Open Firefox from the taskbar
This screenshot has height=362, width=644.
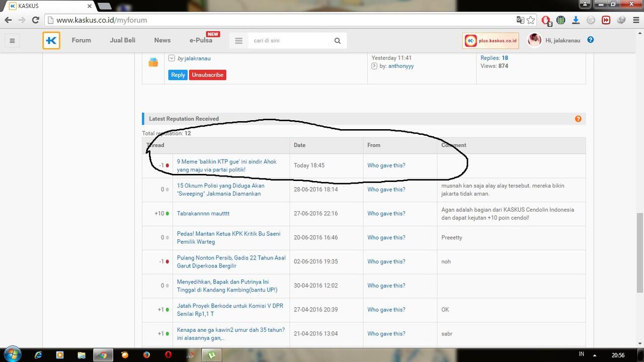pyautogui.click(x=146, y=355)
